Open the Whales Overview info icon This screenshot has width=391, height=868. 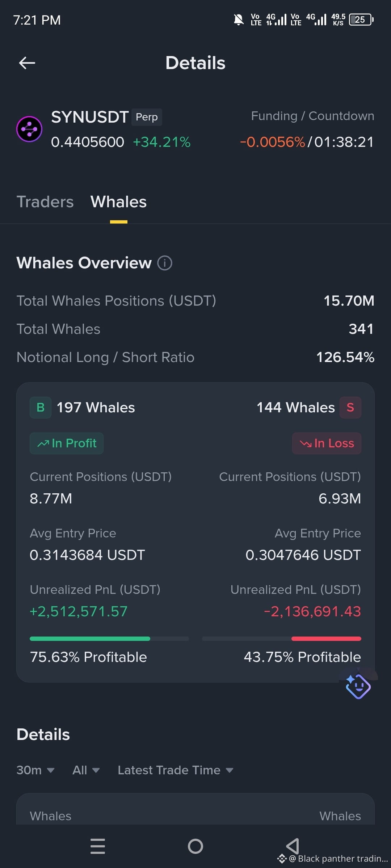pos(165,263)
